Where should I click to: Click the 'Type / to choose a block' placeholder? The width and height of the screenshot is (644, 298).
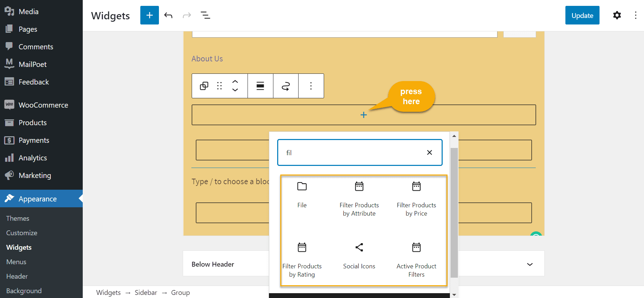point(230,181)
